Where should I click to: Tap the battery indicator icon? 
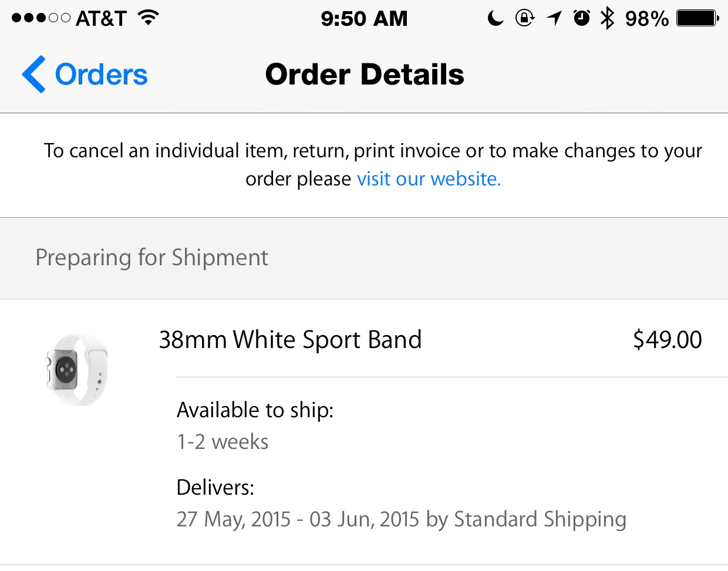tap(697, 19)
